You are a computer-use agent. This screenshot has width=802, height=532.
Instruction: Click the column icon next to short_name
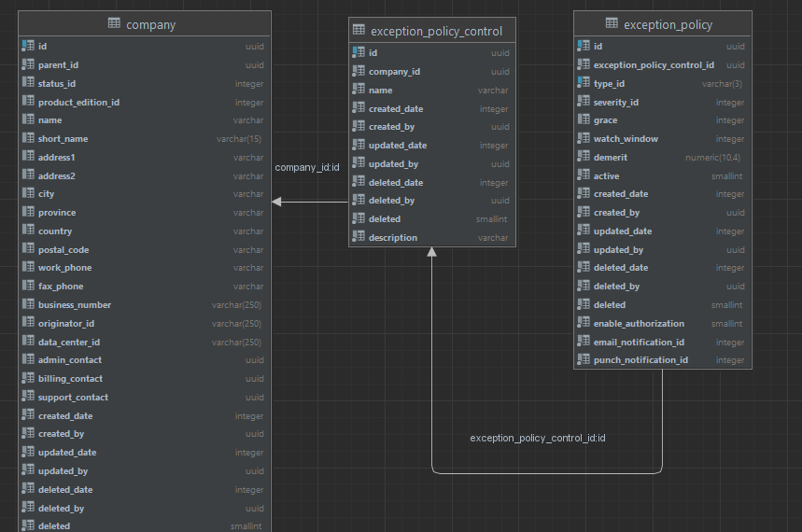coord(28,139)
